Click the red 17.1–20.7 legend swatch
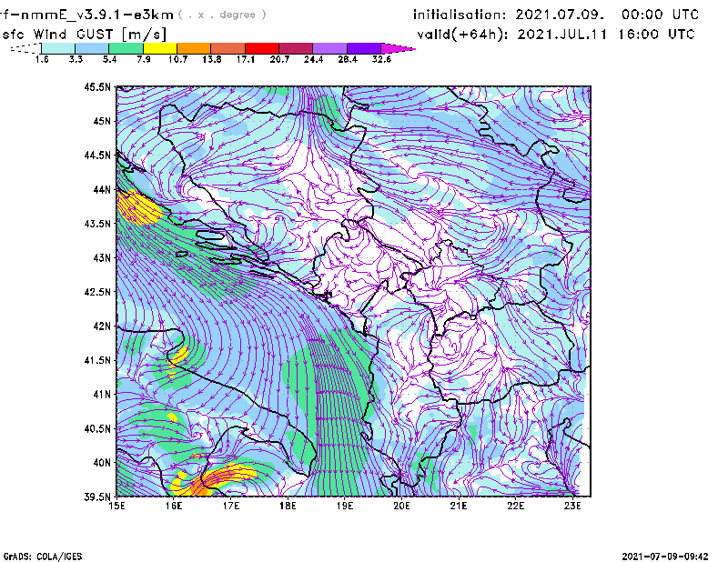The height and width of the screenshot is (562, 728). tap(262, 48)
